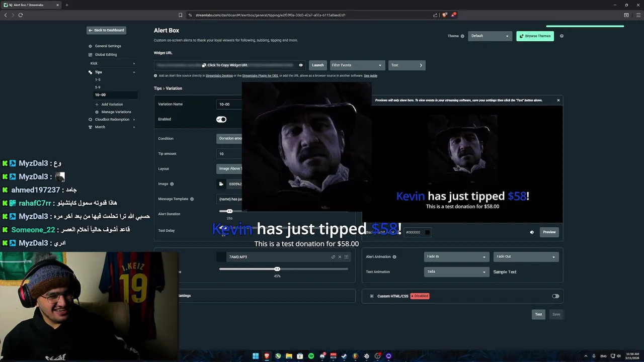The width and height of the screenshot is (644, 362).
Task: Open Fade Out animation dropdown
Action: pyautogui.click(x=526, y=257)
